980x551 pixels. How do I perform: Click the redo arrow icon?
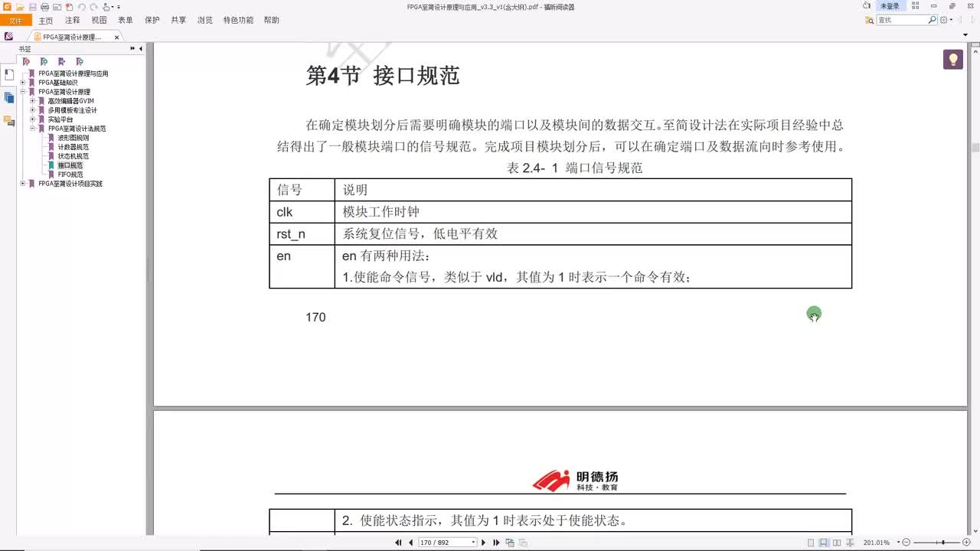(x=93, y=7)
